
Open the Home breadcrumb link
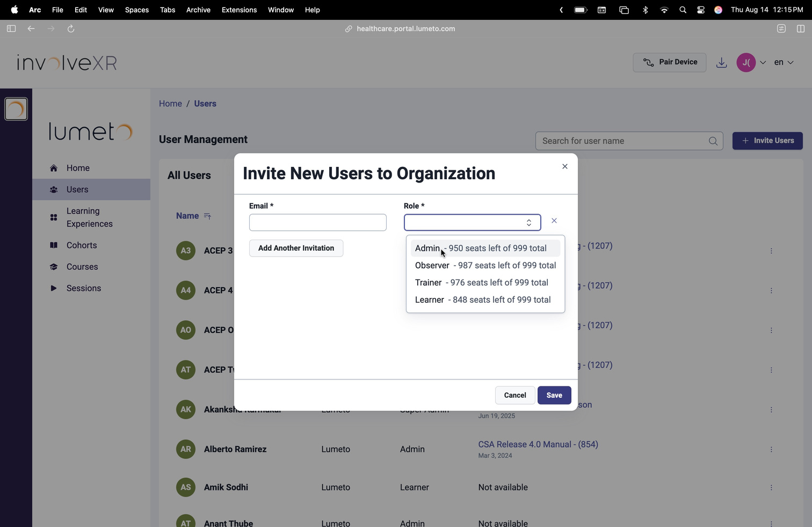(x=170, y=104)
